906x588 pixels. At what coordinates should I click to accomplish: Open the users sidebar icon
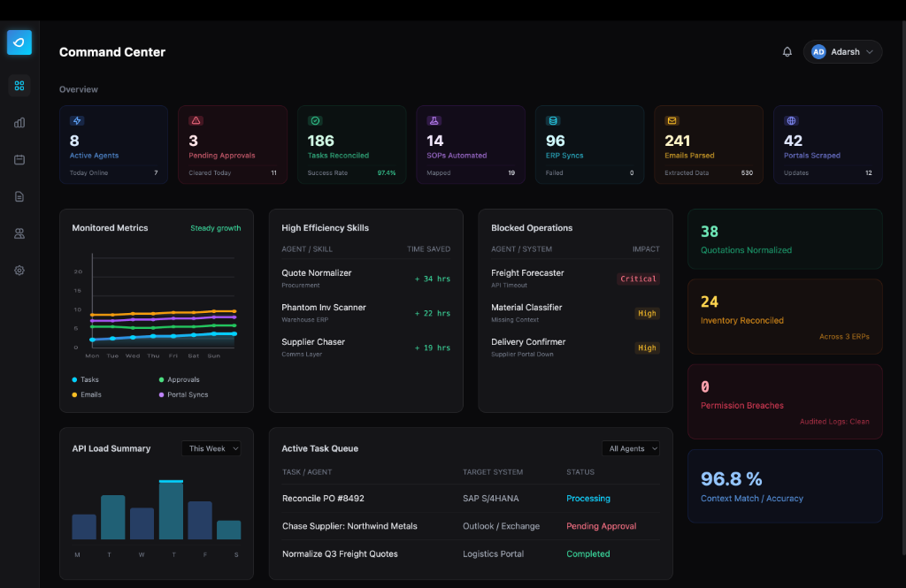tap(19, 233)
